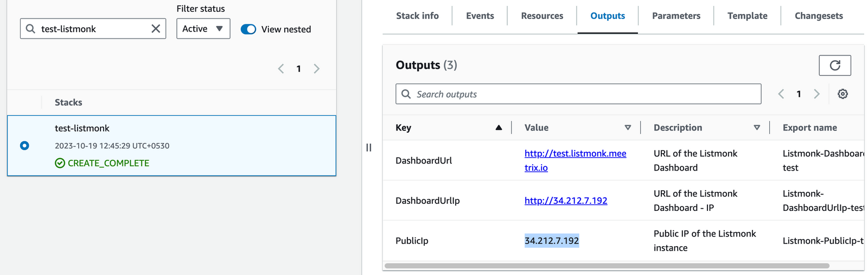Click 'URL of the Listmonk Dashboard - IP' description
868x275 pixels.
(695, 201)
